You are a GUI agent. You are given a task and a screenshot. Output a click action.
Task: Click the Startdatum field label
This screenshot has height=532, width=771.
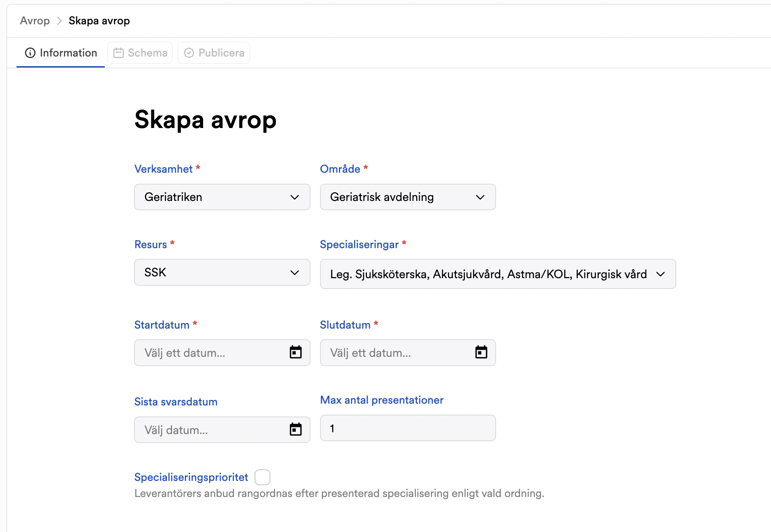162,325
